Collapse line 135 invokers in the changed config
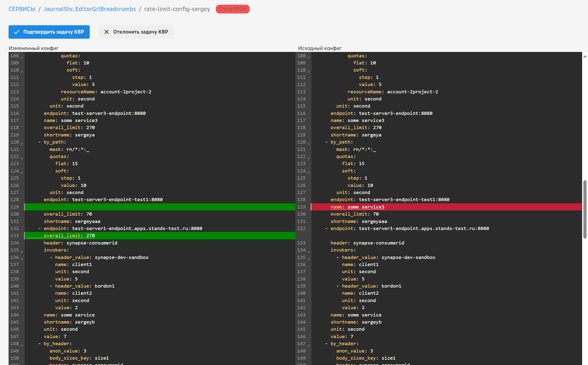 (22, 252)
